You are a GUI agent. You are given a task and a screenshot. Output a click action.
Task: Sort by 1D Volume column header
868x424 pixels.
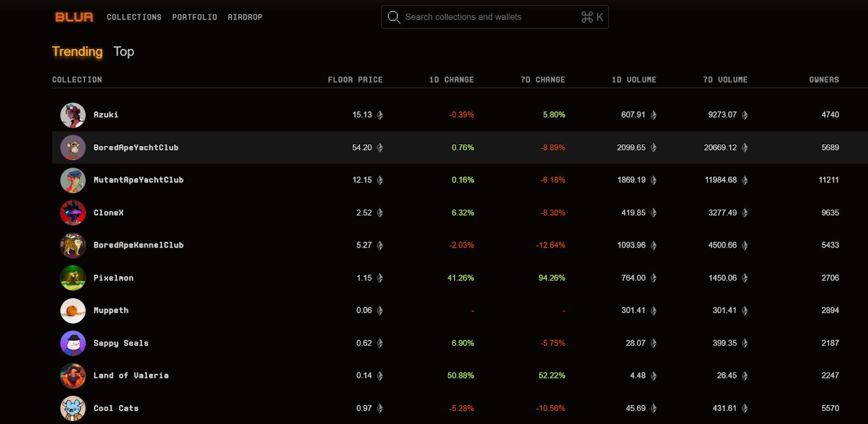634,80
